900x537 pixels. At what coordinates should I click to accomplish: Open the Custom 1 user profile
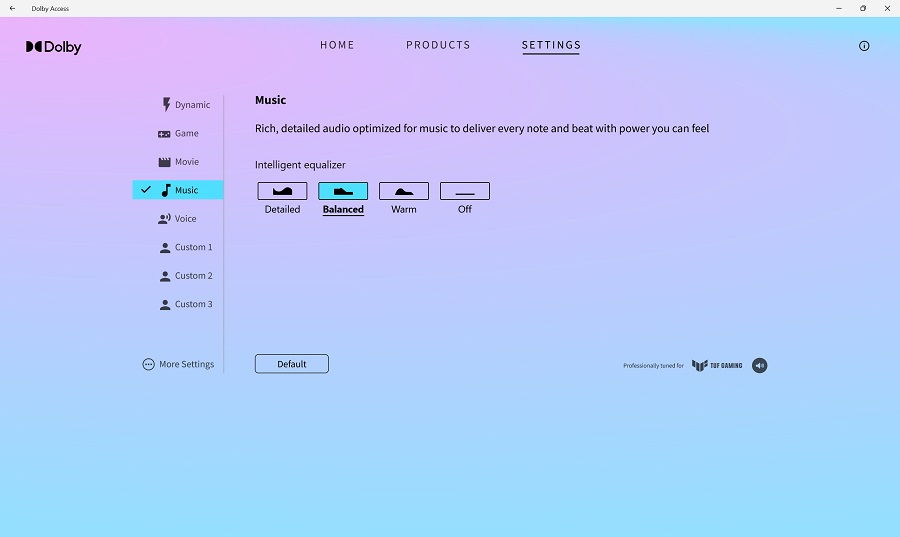point(186,247)
